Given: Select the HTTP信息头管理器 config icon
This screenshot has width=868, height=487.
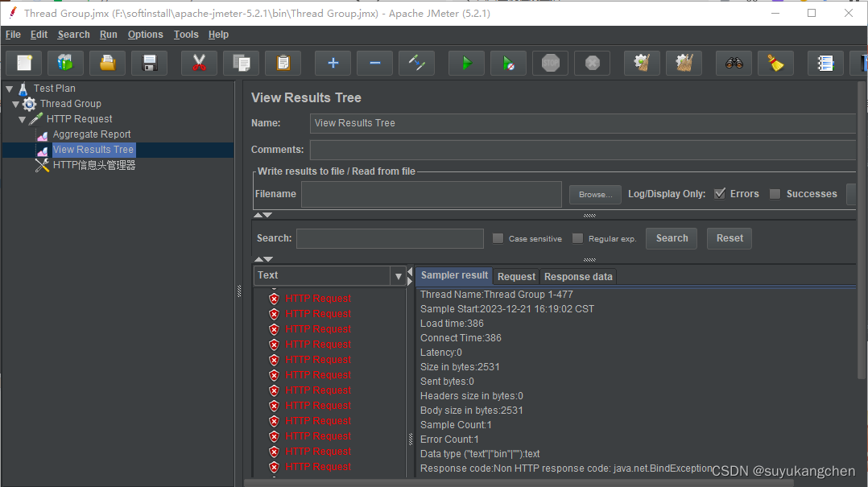Looking at the screenshot, I should [x=42, y=165].
